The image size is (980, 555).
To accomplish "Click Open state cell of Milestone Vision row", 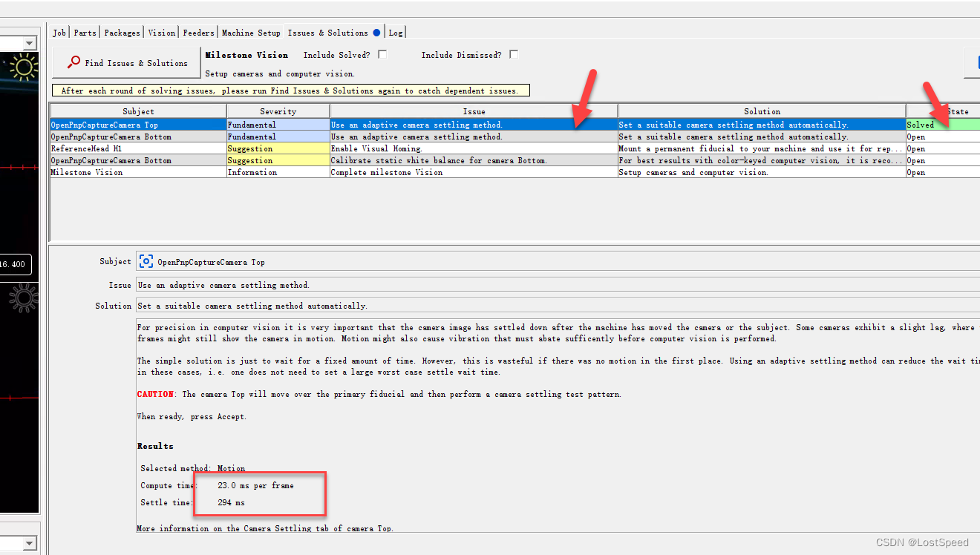I will pyautogui.click(x=943, y=172).
